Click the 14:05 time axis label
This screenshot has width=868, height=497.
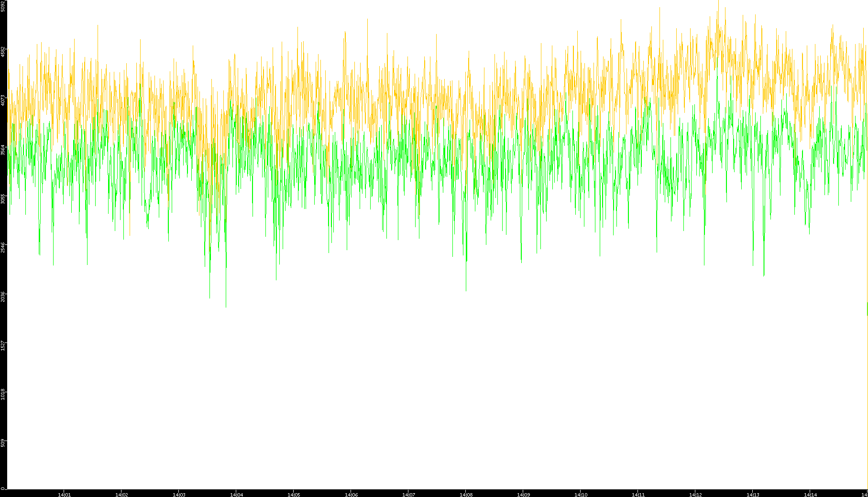(294, 495)
